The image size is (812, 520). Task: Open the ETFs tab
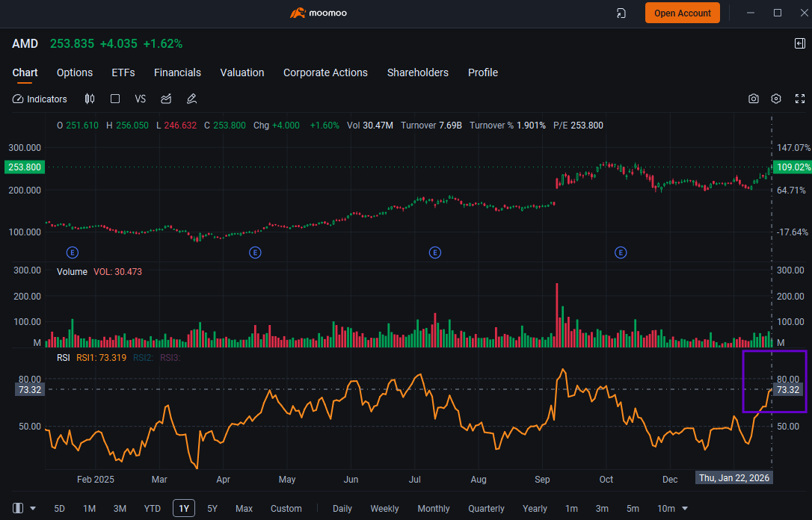[x=123, y=72]
